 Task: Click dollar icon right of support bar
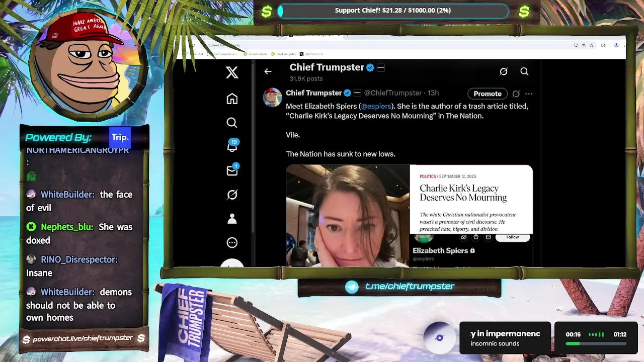(524, 11)
